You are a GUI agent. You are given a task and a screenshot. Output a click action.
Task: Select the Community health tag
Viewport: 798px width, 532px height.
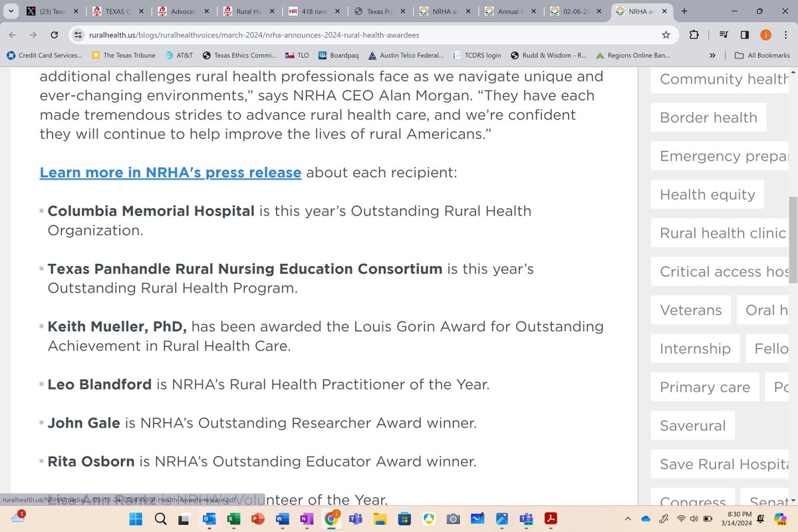tap(720, 79)
